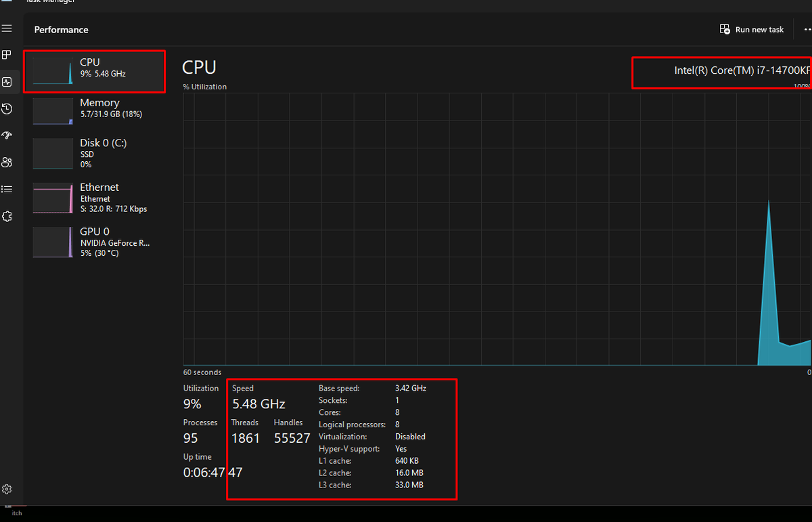Open the See more options menu
The height and width of the screenshot is (522, 812).
tap(807, 29)
